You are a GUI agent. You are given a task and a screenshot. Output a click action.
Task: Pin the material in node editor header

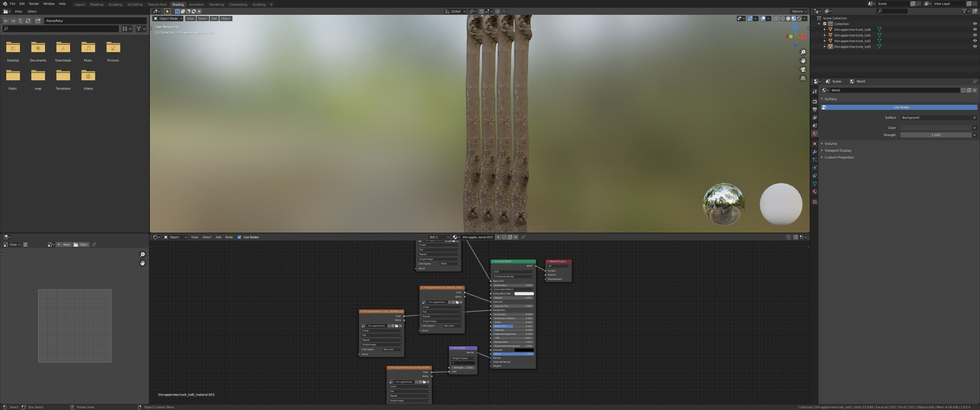523,237
